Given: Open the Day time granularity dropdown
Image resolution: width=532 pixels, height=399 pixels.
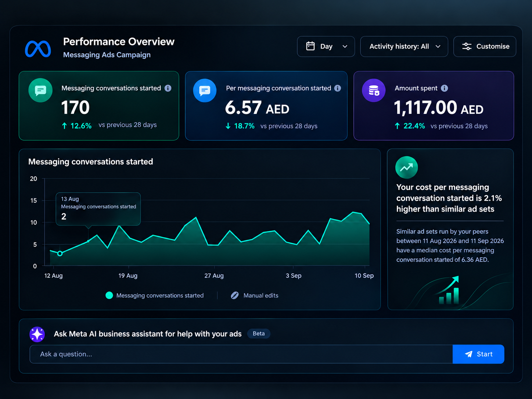Looking at the screenshot, I should (x=326, y=46).
